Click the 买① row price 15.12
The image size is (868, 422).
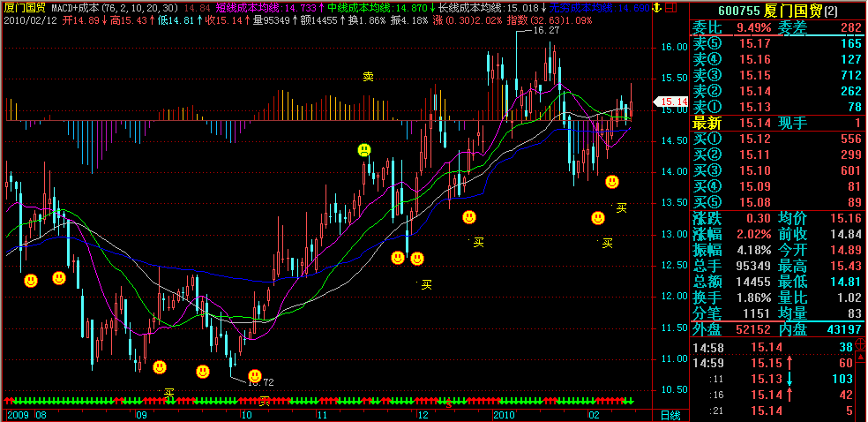pyautogui.click(x=753, y=139)
